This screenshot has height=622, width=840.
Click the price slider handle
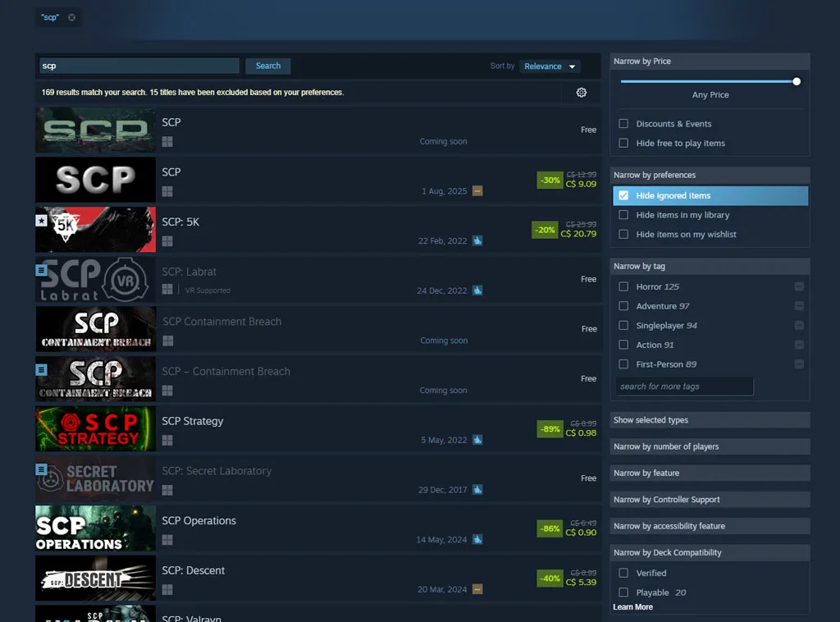(797, 81)
